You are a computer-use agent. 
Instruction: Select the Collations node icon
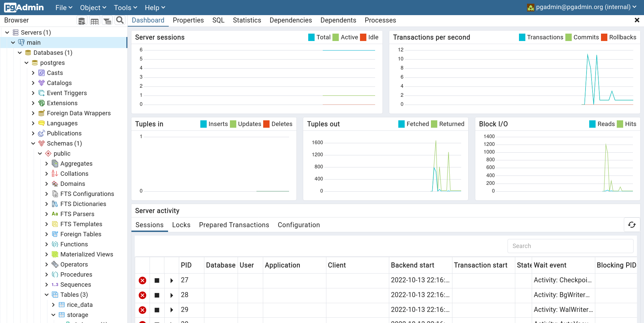[x=55, y=174]
